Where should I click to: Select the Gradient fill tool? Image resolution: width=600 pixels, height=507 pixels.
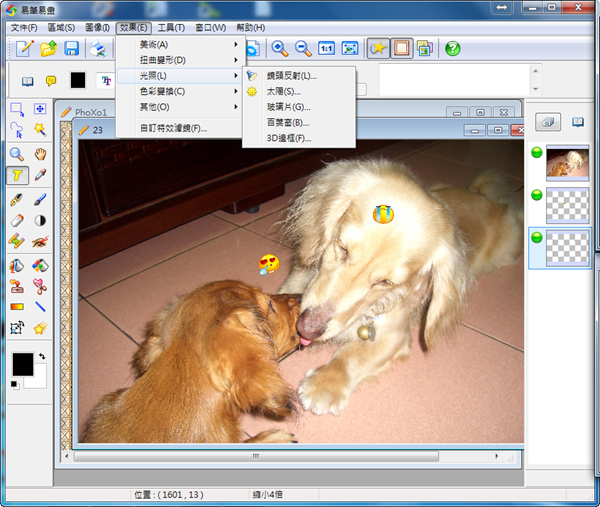[x=17, y=306]
